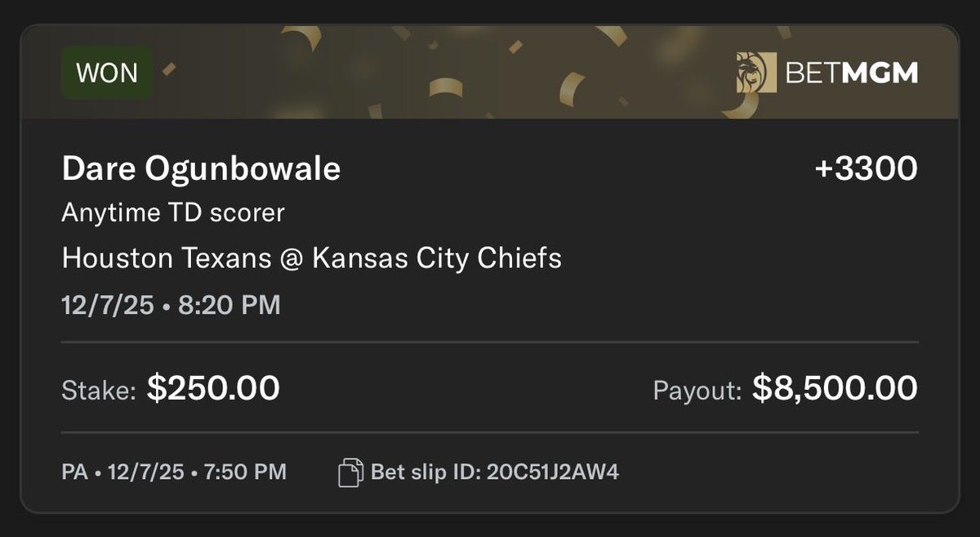The image size is (980, 537).
Task: Click the Anytime TD scorer market label
Action: [173, 213]
